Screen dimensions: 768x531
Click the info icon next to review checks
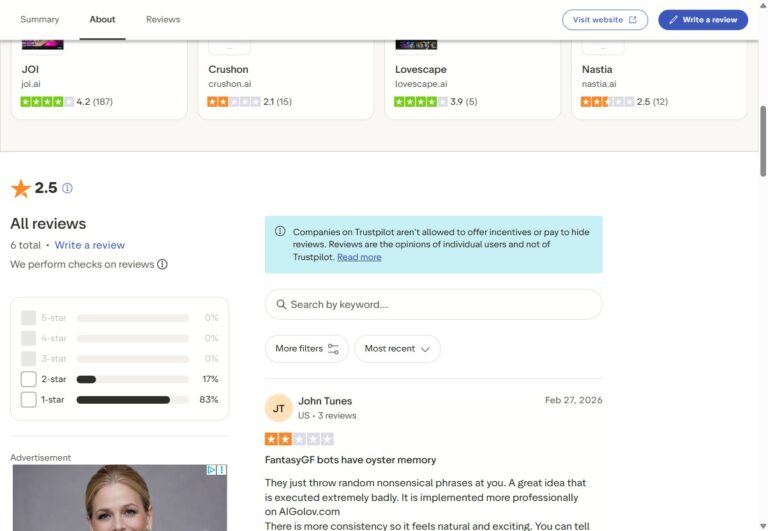pos(162,265)
